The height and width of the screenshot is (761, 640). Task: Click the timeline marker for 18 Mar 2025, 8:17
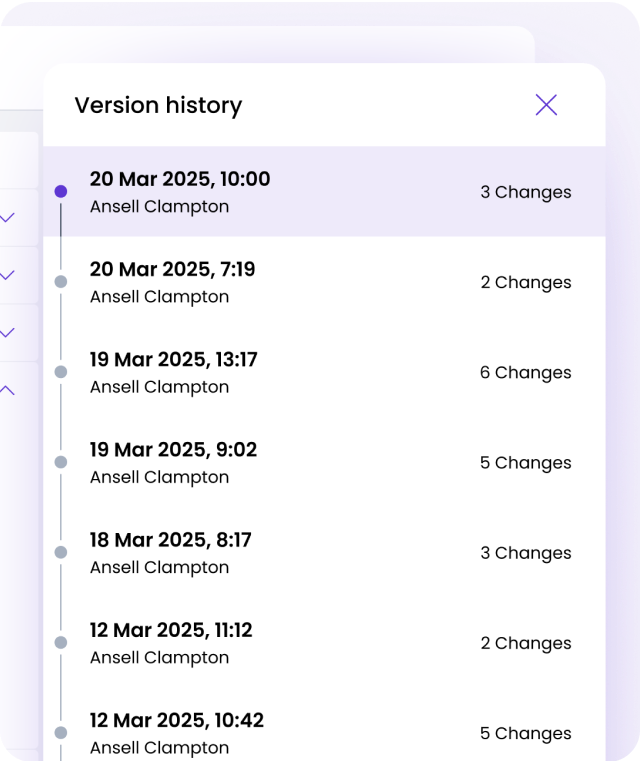(61, 552)
